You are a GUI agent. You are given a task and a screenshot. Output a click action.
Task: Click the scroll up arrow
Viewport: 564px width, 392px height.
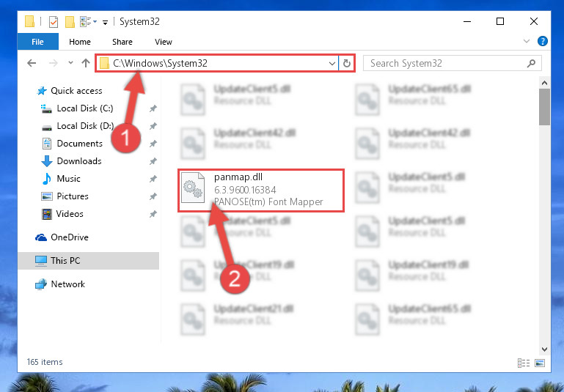544,84
